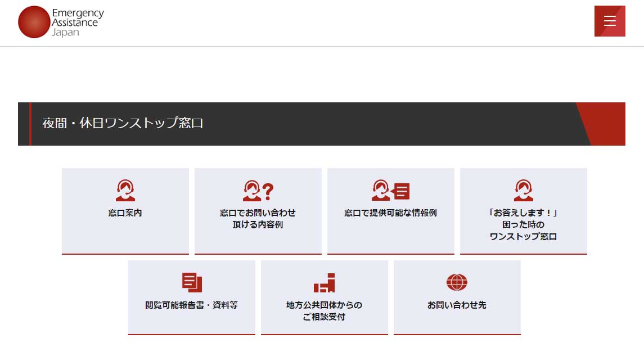Open 地方公共団体からのご相談受付 label
The height and width of the screenshot is (352, 644).
[324, 311]
